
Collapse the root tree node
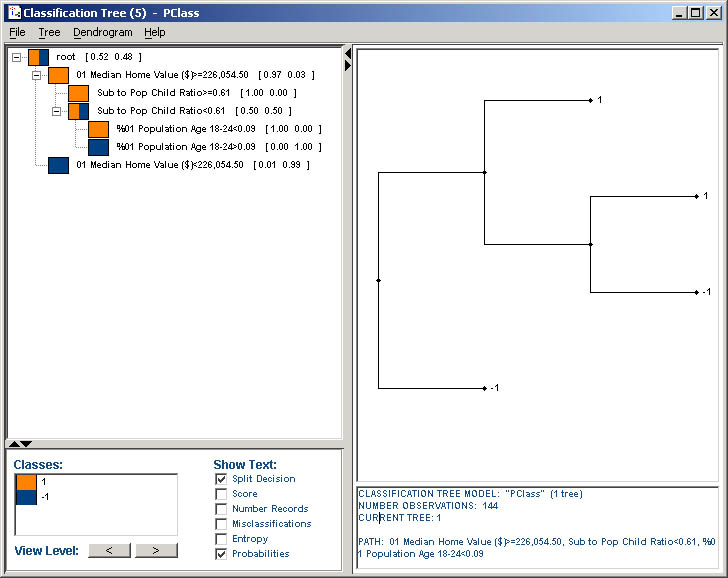coord(17,57)
